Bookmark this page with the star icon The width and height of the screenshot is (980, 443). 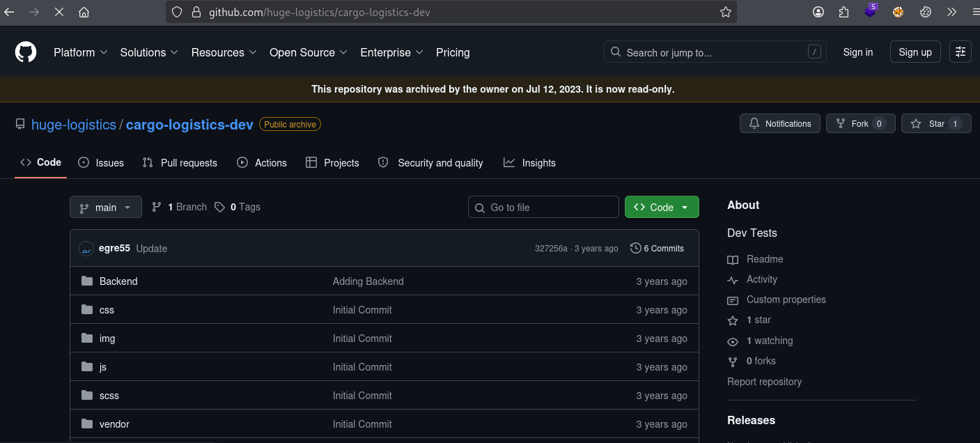tap(725, 12)
